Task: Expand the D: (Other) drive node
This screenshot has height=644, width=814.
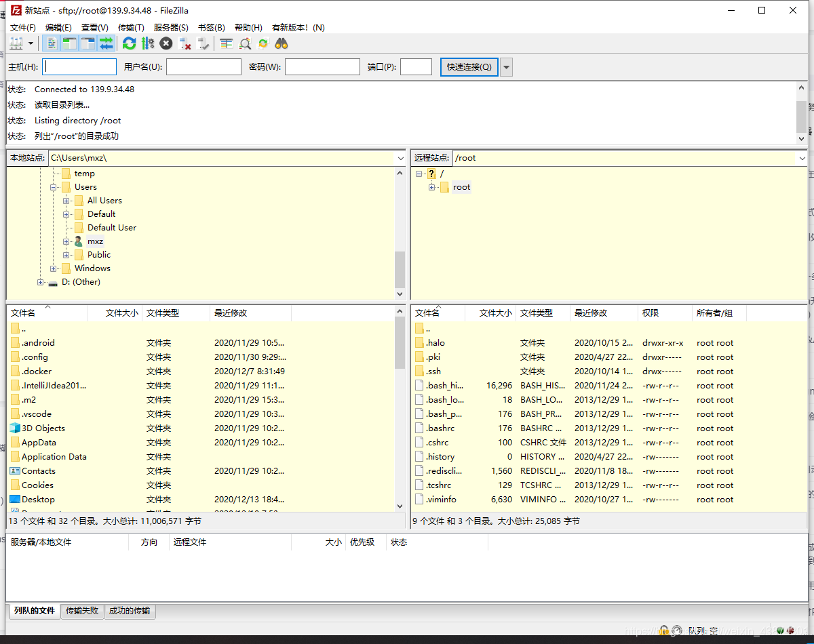Action: pyautogui.click(x=40, y=282)
